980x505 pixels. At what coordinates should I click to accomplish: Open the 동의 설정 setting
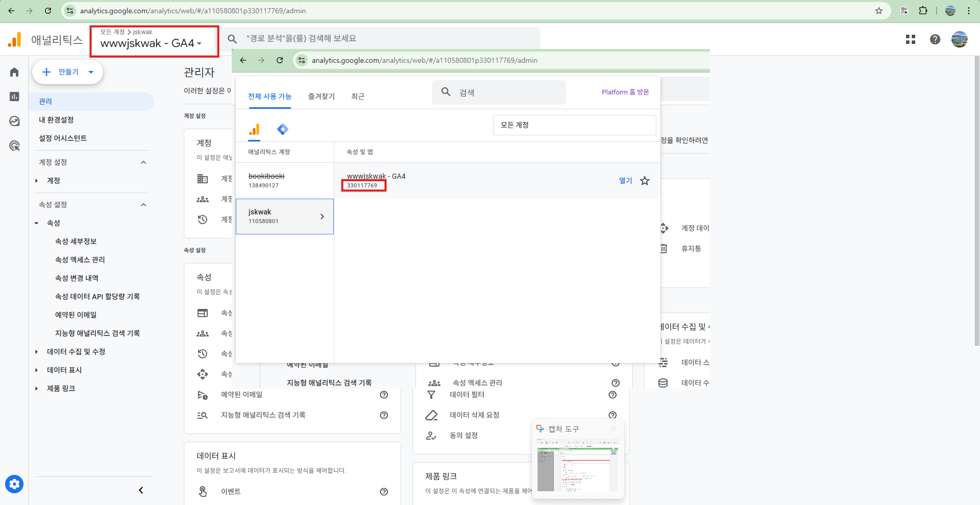click(463, 436)
